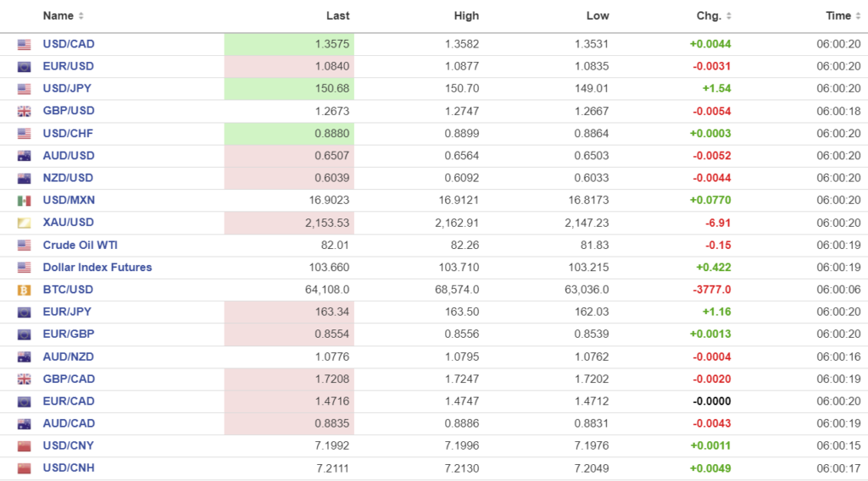Image resolution: width=868 pixels, height=481 pixels.
Task: Click the gold bar icon beside XAU/USD
Action: (24, 223)
